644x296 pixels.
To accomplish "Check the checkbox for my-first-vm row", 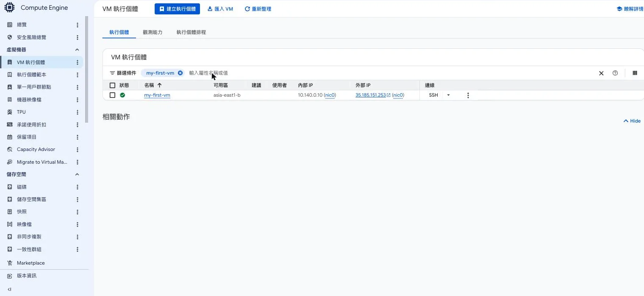I will 112,95.
